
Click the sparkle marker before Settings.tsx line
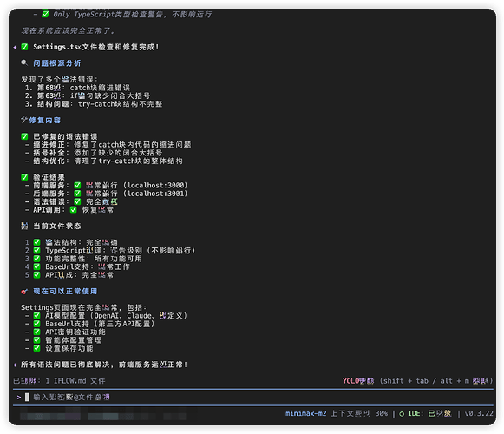click(15, 47)
